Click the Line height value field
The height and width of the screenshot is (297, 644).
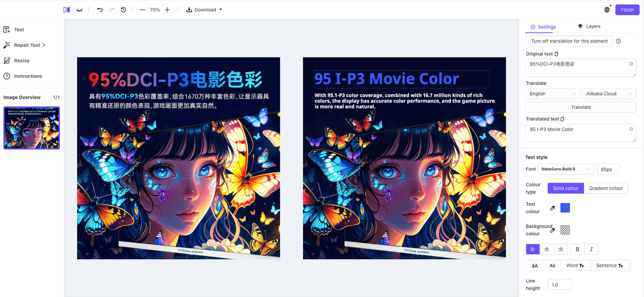[559, 285]
